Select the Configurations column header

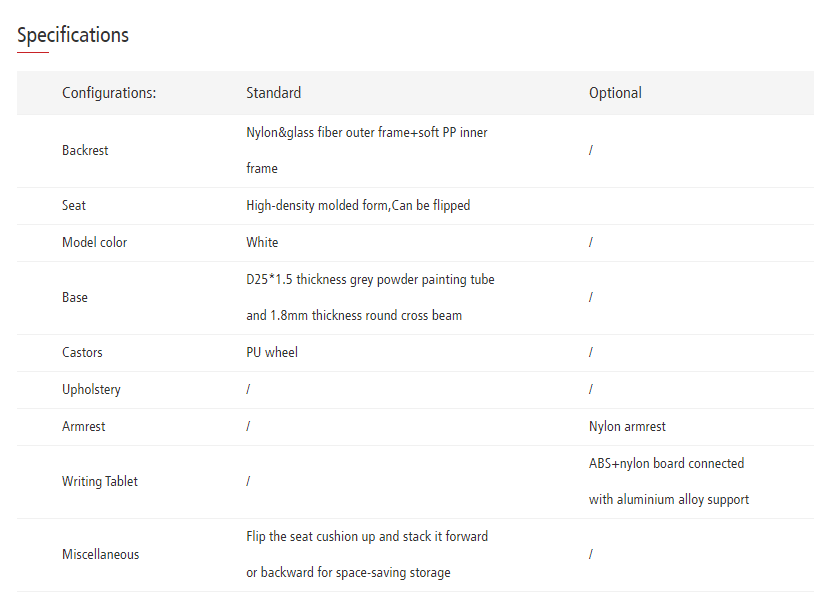pos(109,93)
